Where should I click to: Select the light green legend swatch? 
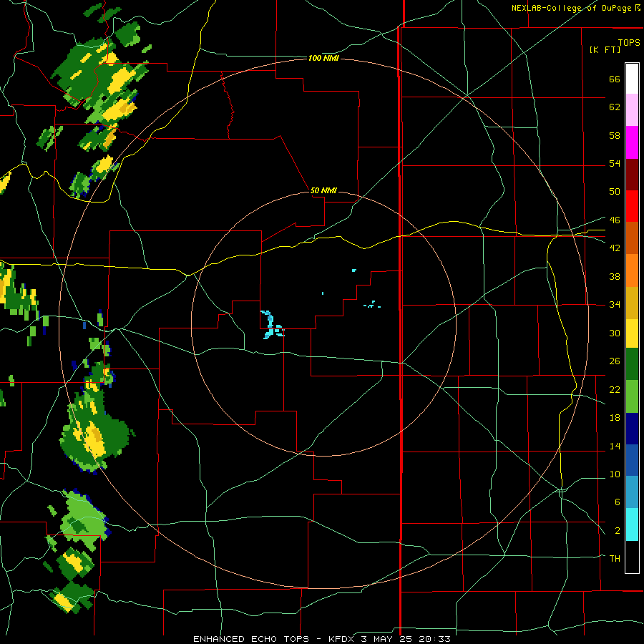[632, 396]
